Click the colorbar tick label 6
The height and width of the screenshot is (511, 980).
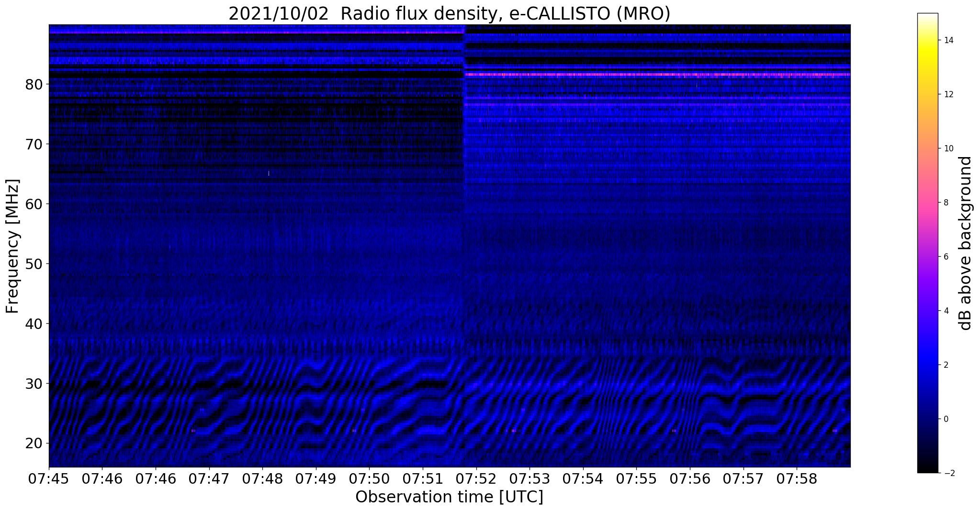coord(946,257)
